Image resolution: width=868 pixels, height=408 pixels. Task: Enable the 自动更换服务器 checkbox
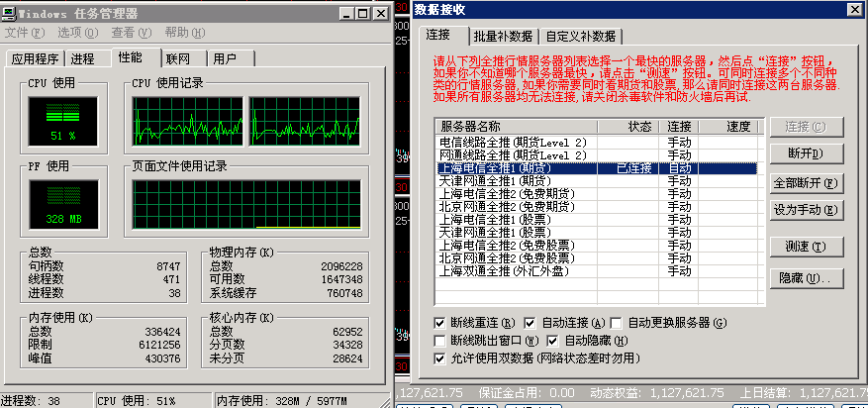pos(618,323)
